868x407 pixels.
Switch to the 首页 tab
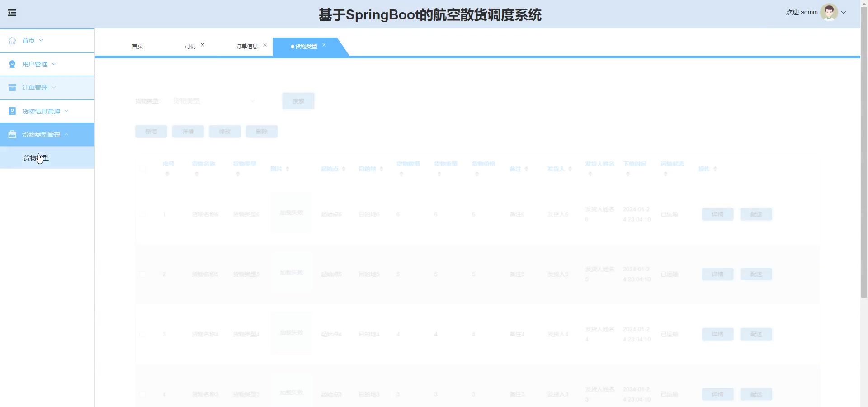[137, 47]
